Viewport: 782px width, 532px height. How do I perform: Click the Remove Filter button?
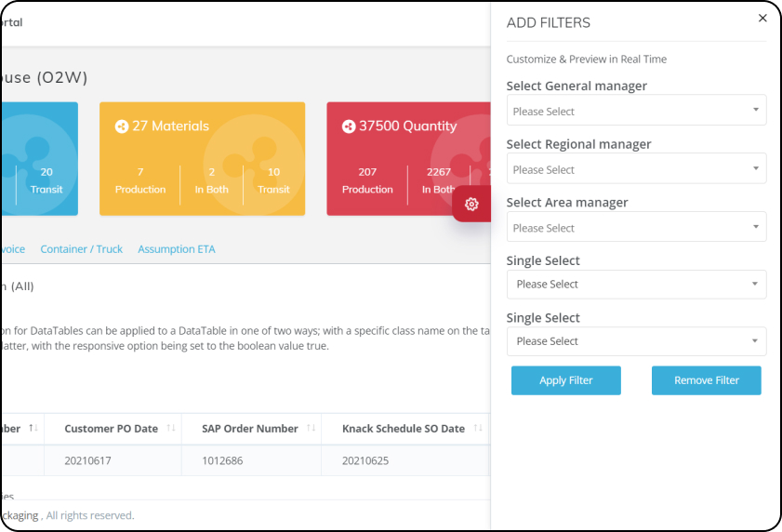coord(706,380)
